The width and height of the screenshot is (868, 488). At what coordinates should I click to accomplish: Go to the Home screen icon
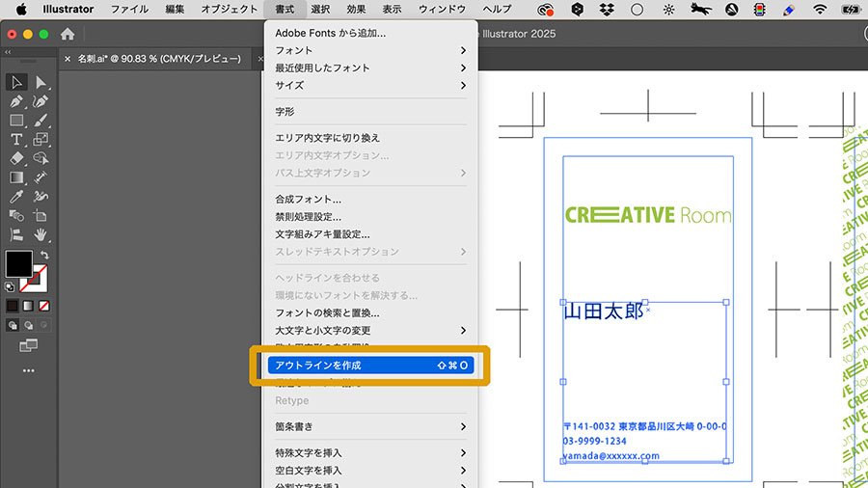[x=68, y=35]
